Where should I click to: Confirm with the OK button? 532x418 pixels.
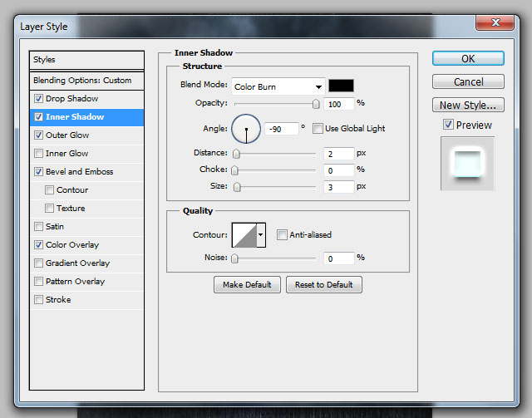[x=468, y=59]
